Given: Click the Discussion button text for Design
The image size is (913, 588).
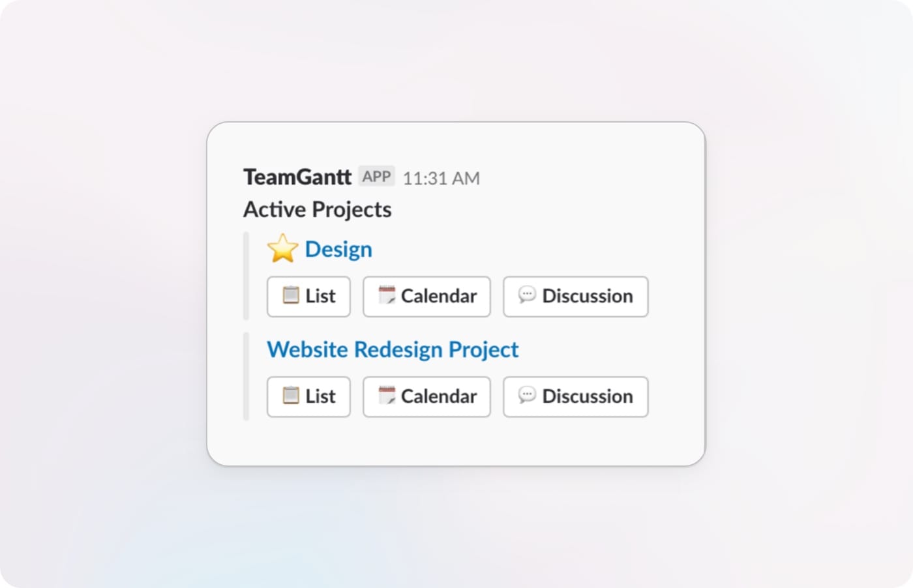Looking at the screenshot, I should (x=588, y=296).
